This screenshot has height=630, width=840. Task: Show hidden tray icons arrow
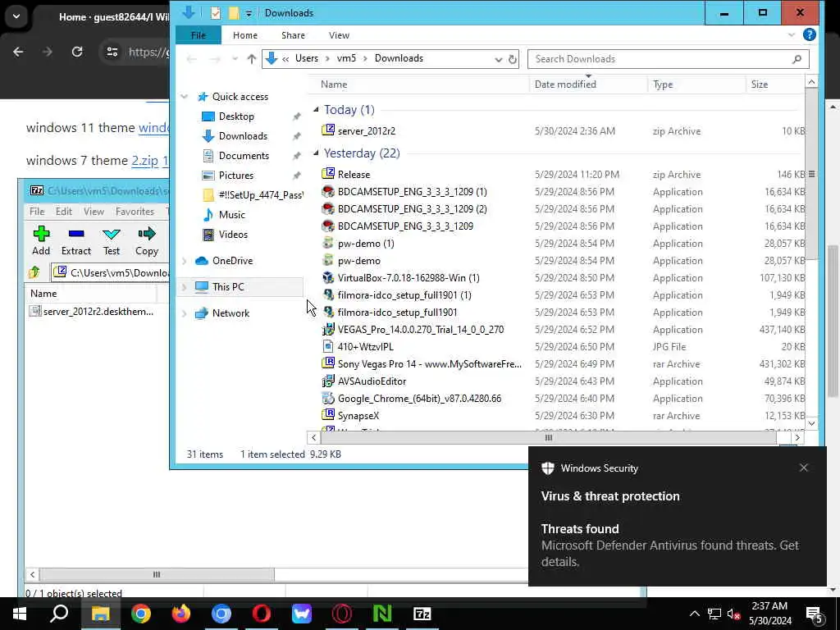694,614
